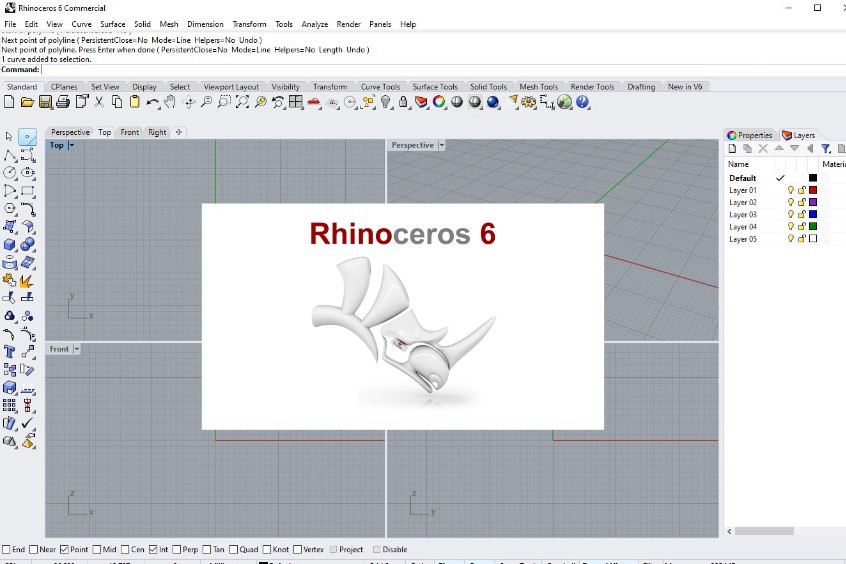
Task: Click the Zoom Extents icon
Action: (x=242, y=102)
